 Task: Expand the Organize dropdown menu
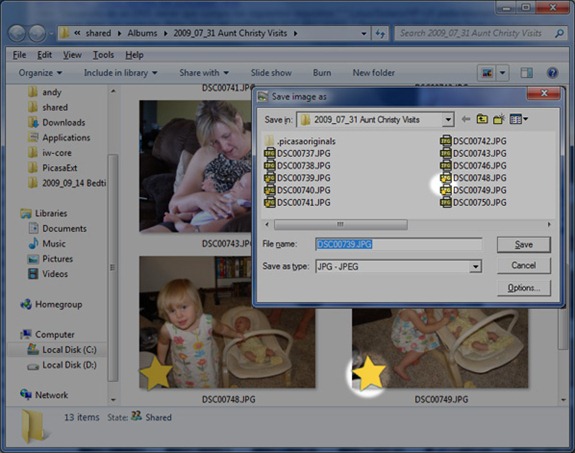40,73
